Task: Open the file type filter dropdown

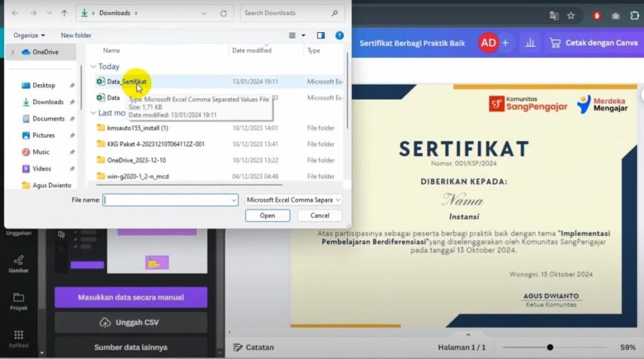Action: 293,200
